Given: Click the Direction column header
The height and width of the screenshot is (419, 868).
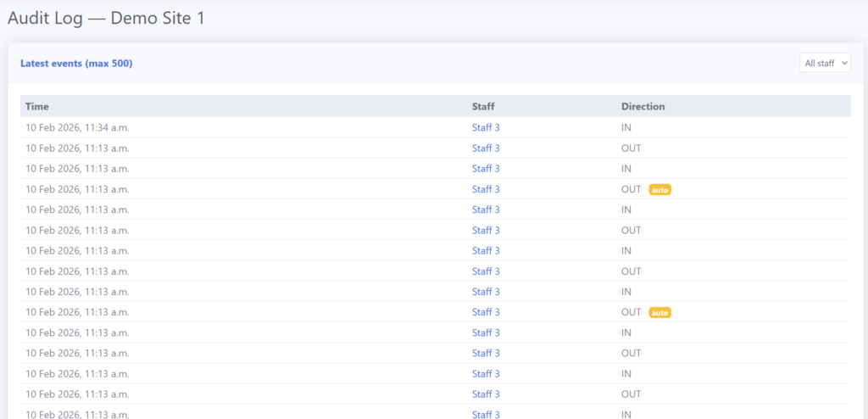Looking at the screenshot, I should [x=643, y=107].
